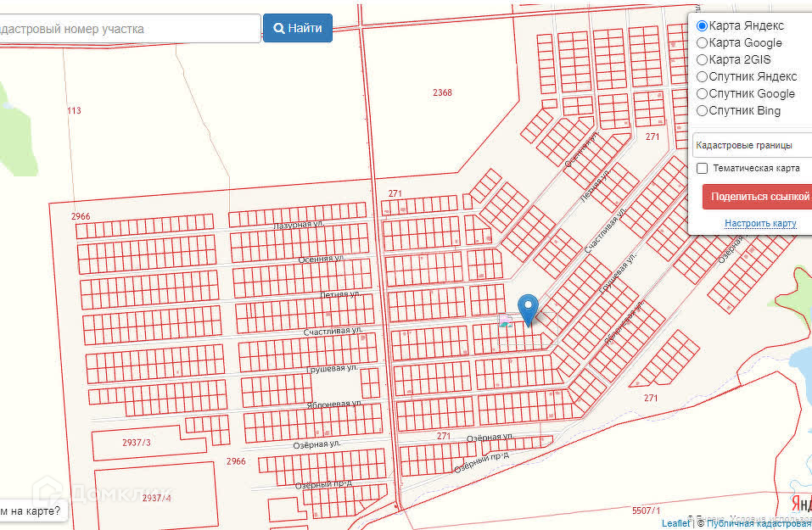Click parcel labeled 2368 on the map
The width and height of the screenshot is (812, 530).
(442, 92)
